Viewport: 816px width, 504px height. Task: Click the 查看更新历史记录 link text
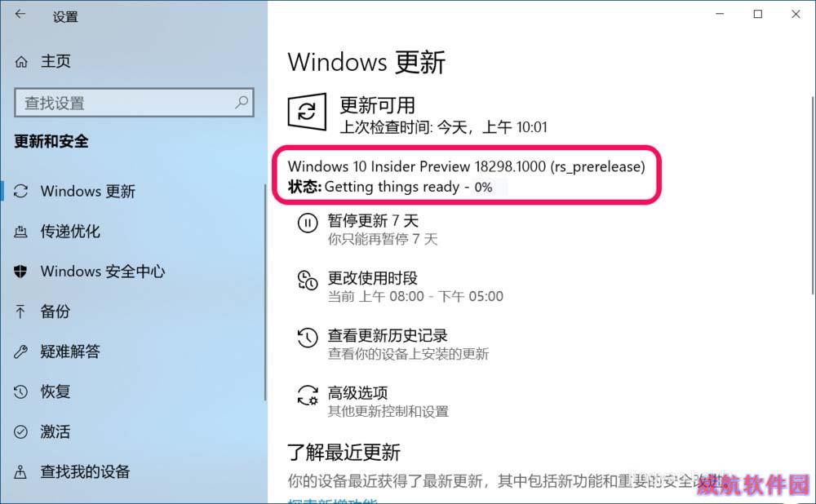coord(388,335)
